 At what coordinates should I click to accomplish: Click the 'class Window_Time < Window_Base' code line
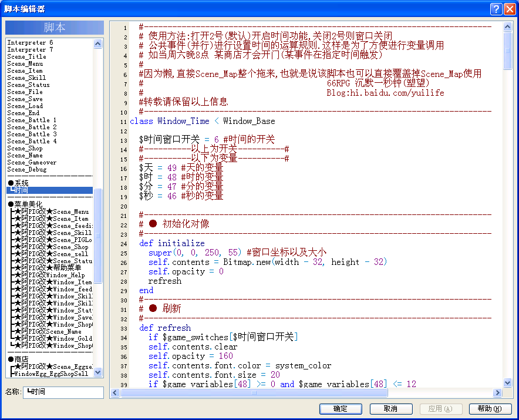tap(202, 121)
